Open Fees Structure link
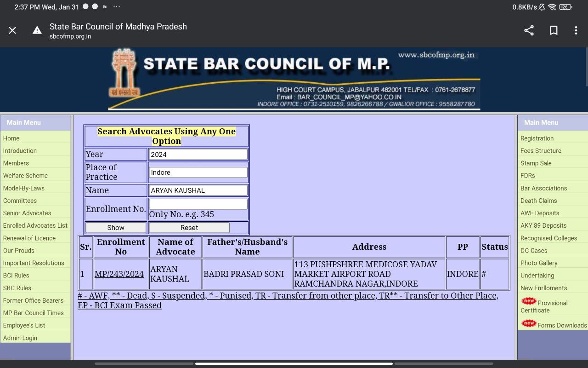 [x=541, y=151]
